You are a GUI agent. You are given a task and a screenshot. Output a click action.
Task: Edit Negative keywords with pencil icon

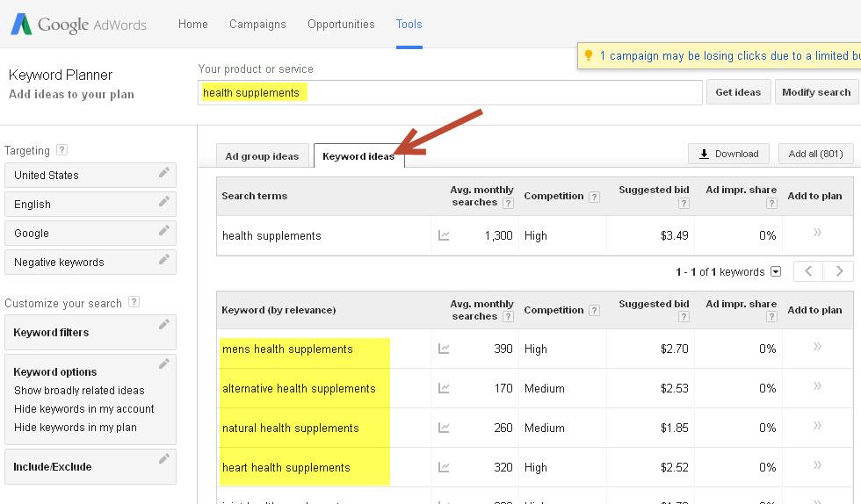pyautogui.click(x=163, y=260)
